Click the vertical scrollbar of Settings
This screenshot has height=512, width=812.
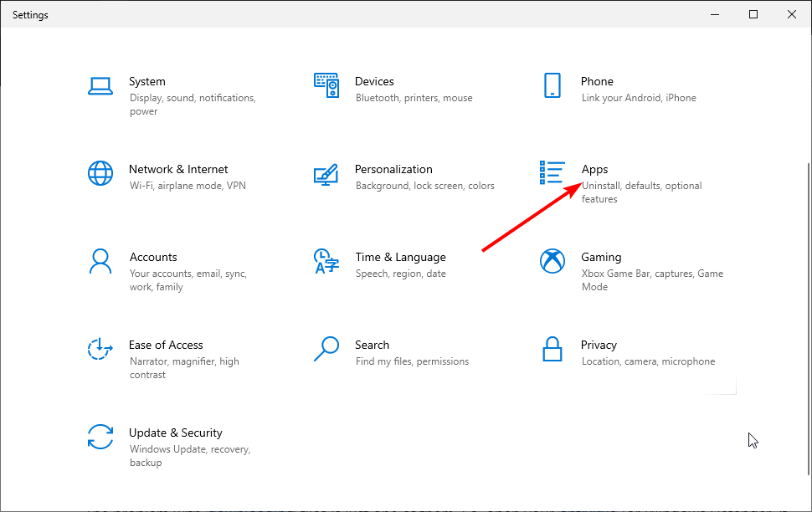(x=809, y=319)
